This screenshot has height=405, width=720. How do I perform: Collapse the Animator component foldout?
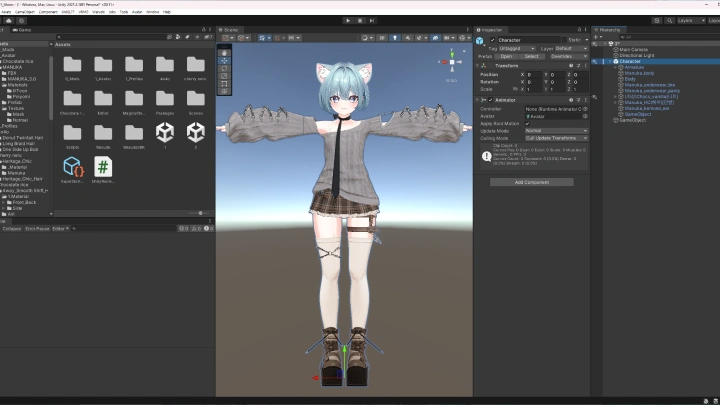(x=477, y=100)
